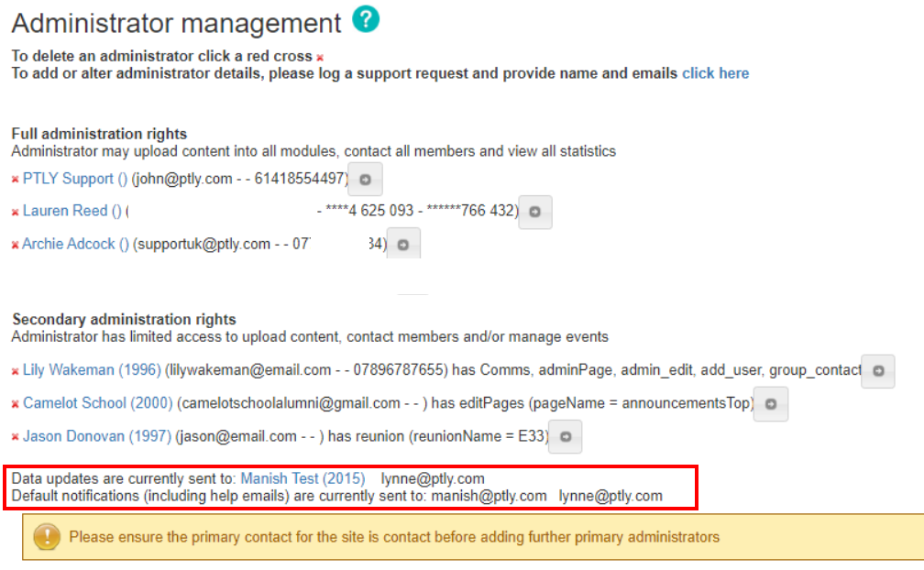Open the help icon beside Administrator management
This screenshot has width=924, height=570.
tap(366, 20)
